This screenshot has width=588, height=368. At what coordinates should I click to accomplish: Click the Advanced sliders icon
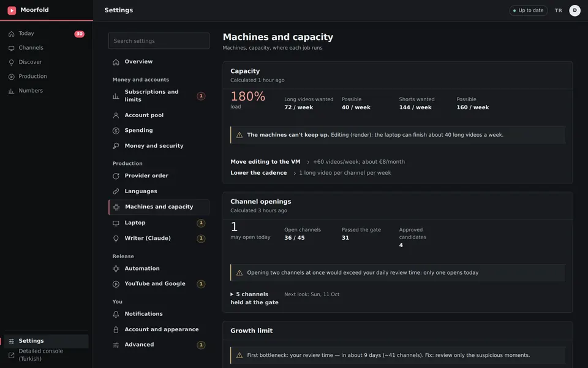point(116,345)
